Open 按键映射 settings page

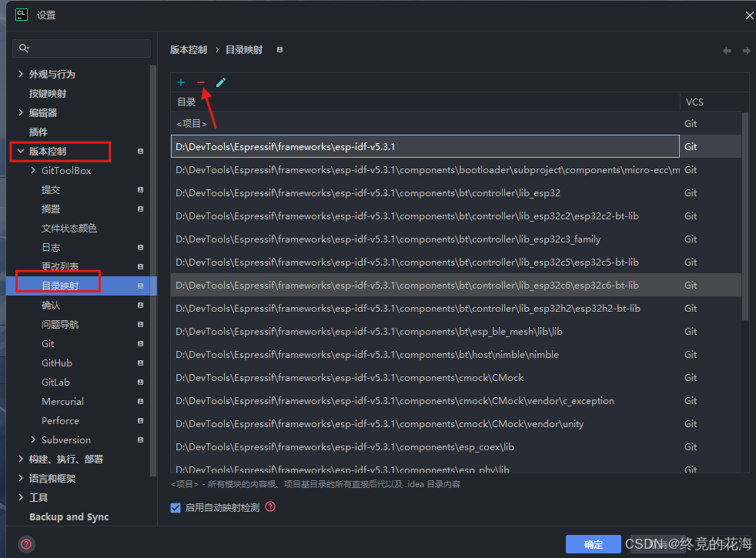pyautogui.click(x=47, y=93)
